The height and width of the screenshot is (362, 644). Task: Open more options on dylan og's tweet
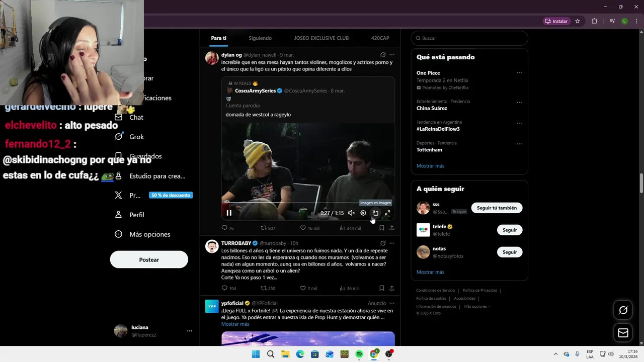392,55
